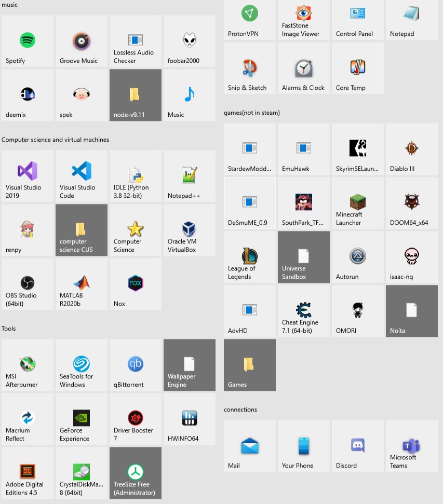Open computer science CUS folder

(x=82, y=230)
